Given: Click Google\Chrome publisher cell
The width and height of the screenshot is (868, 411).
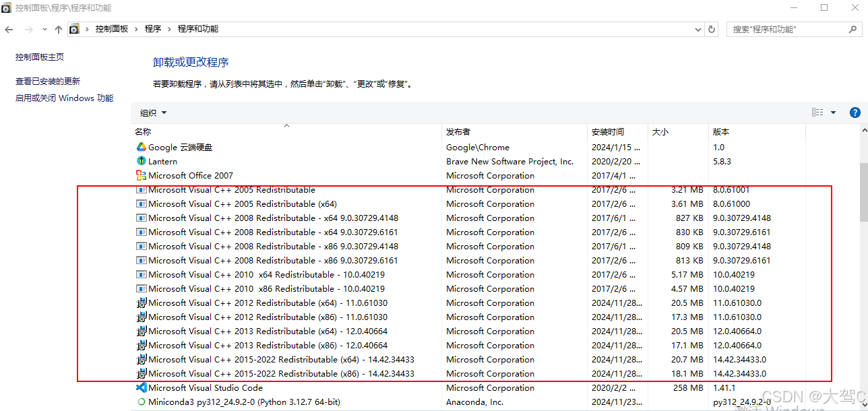Looking at the screenshot, I should click(x=478, y=147).
